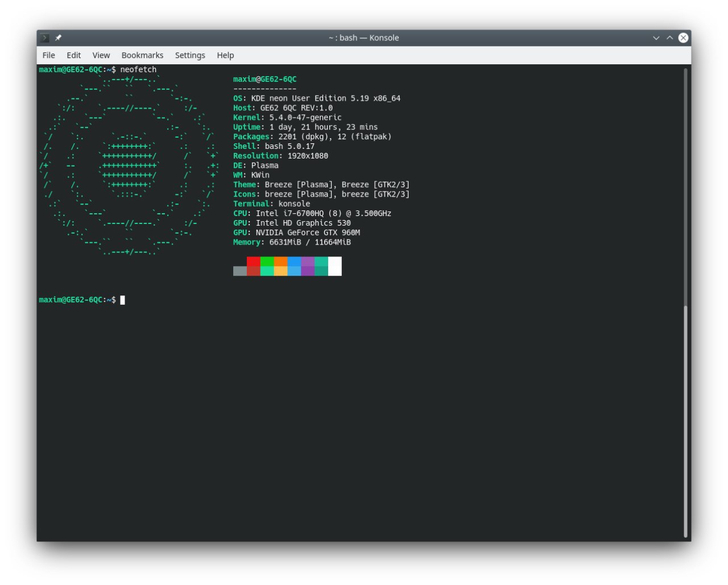Click the 'DE: Plasma' line
Image resolution: width=728 pixels, height=585 pixels.
256,165
